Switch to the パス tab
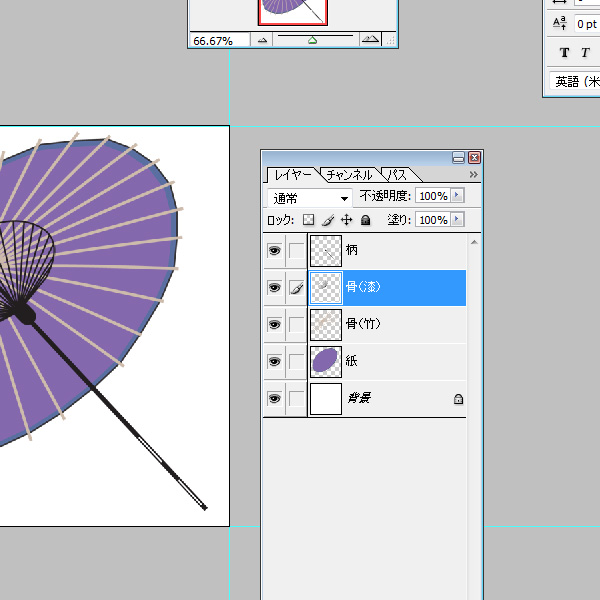The width and height of the screenshot is (600, 600). point(397,175)
